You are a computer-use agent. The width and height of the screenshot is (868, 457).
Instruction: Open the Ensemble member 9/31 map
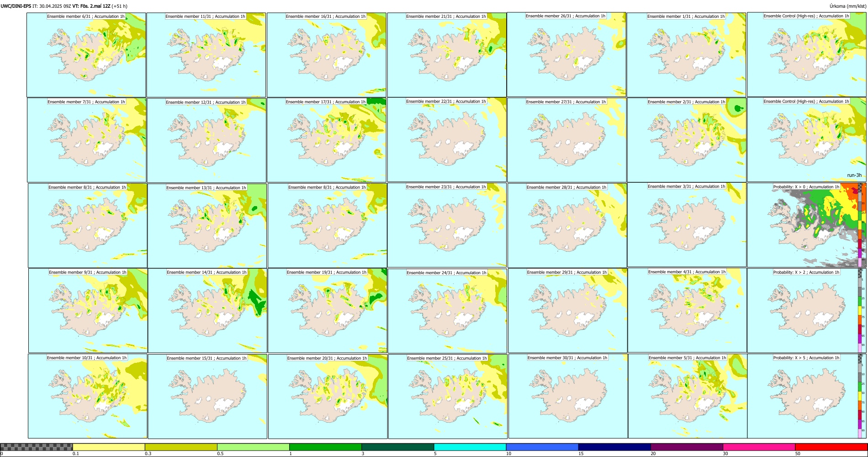(88, 311)
